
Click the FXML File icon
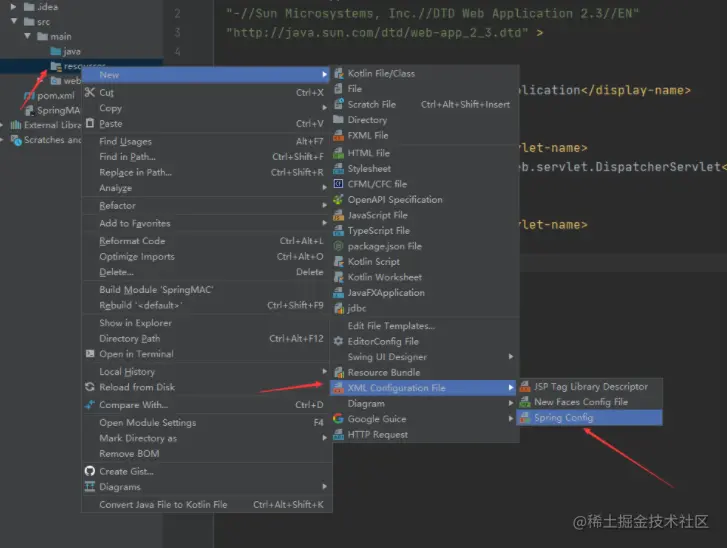click(339, 135)
